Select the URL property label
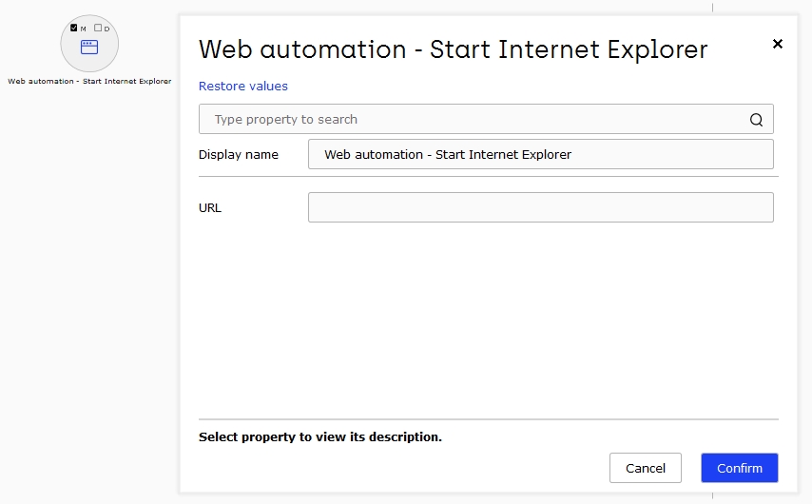Viewport: 812px width, 504px height. coord(210,207)
